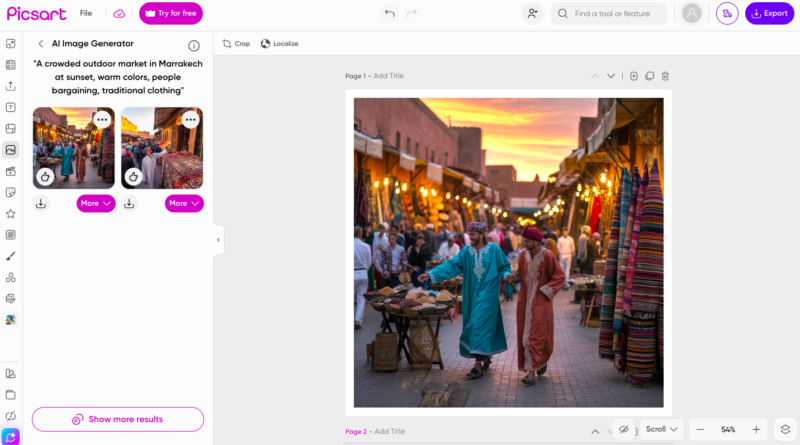Viewport: 800px width, 445px height.
Task: Open the File menu
Action: pos(86,13)
